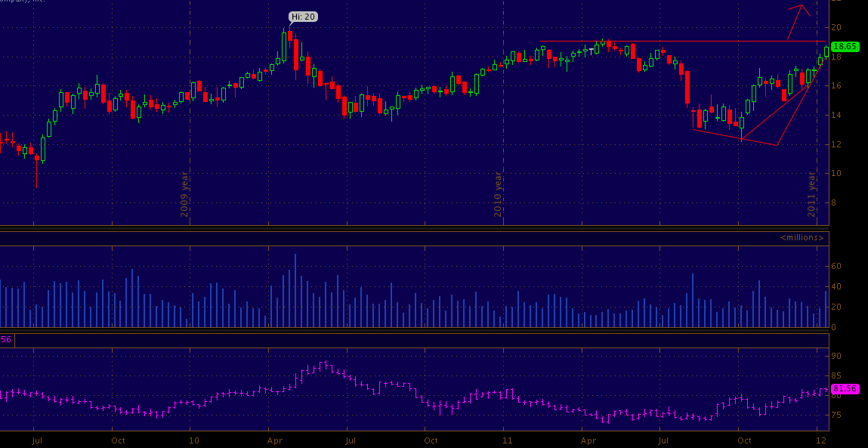The image size is (868, 448).
Task: Click the "2011 year" vertical marker label
Action: 812,194
